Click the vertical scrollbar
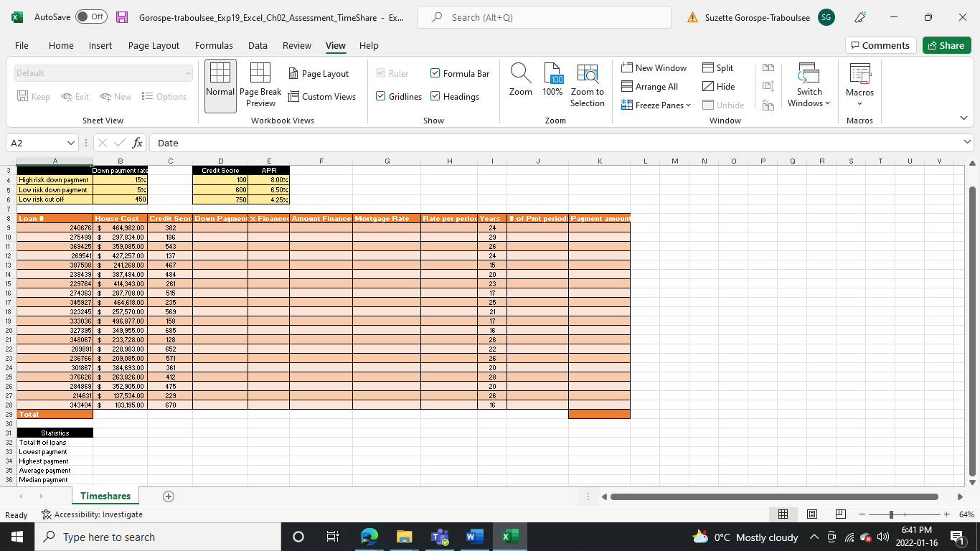This screenshot has height=551, width=980. click(x=973, y=330)
